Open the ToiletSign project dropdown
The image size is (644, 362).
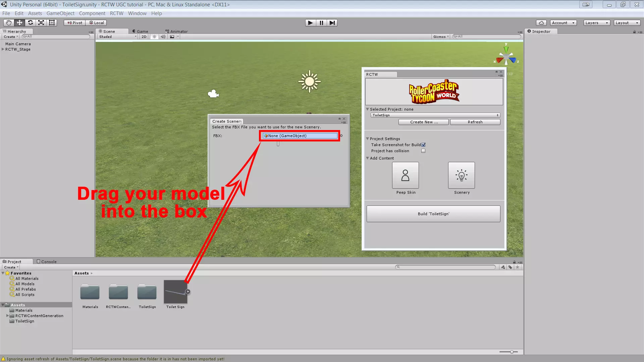click(435, 115)
